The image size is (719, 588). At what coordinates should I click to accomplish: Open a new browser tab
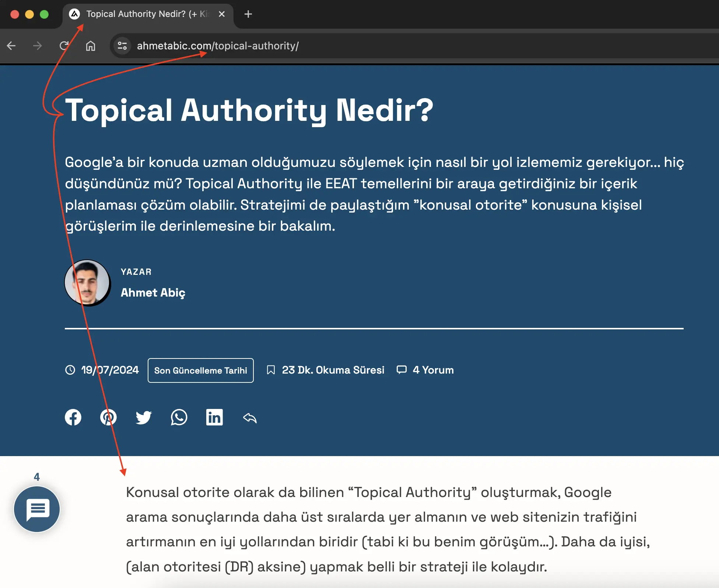(x=248, y=14)
